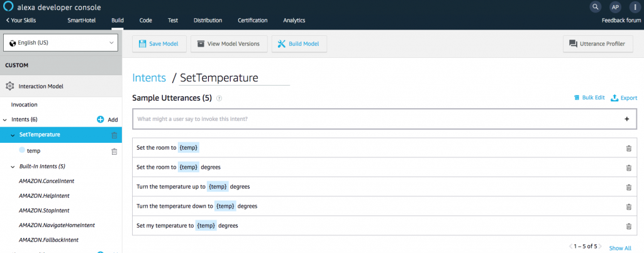Open the Certification tab
The image size is (644, 253).
[x=253, y=20]
